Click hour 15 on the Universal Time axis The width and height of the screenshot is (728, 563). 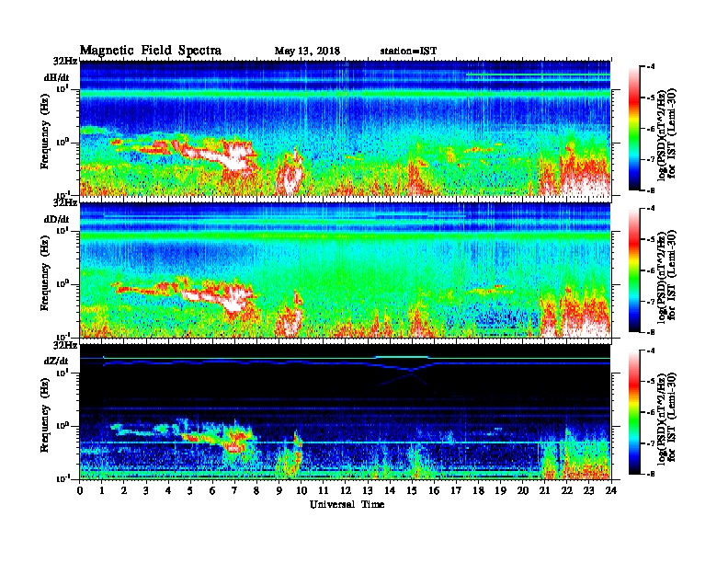click(x=412, y=490)
